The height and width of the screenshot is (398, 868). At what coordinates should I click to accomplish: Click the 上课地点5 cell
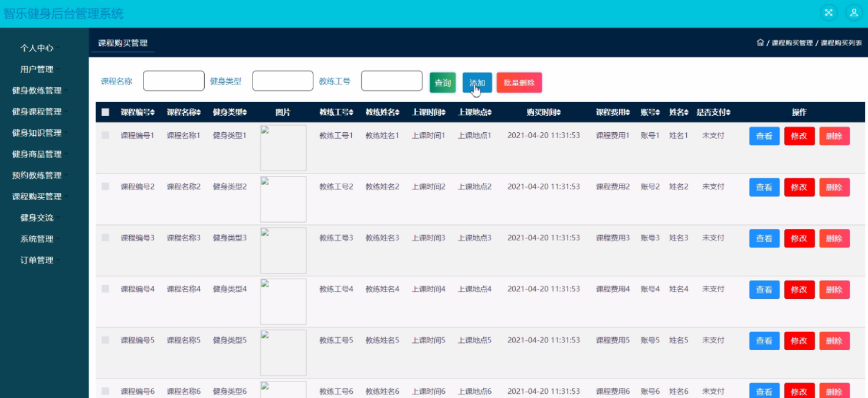pos(474,340)
